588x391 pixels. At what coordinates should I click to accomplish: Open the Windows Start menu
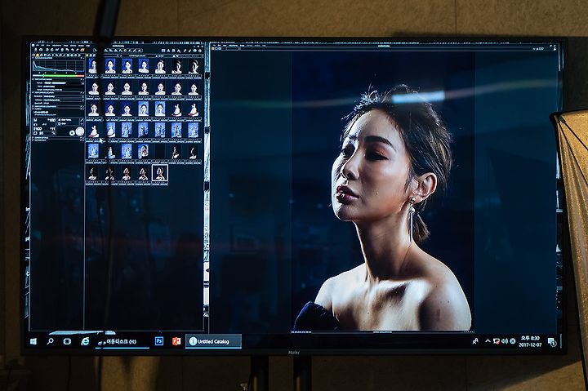click(33, 341)
